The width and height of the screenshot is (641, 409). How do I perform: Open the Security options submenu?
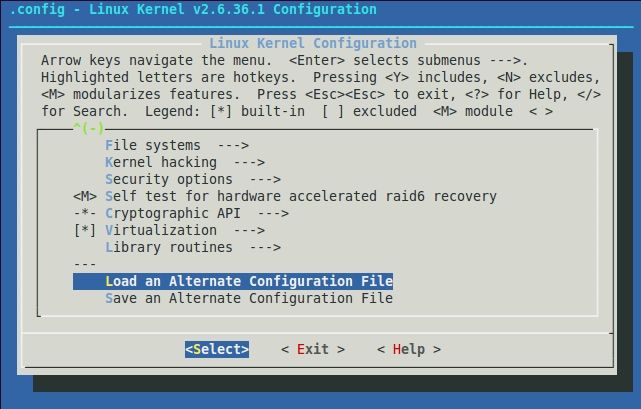tap(193, 179)
